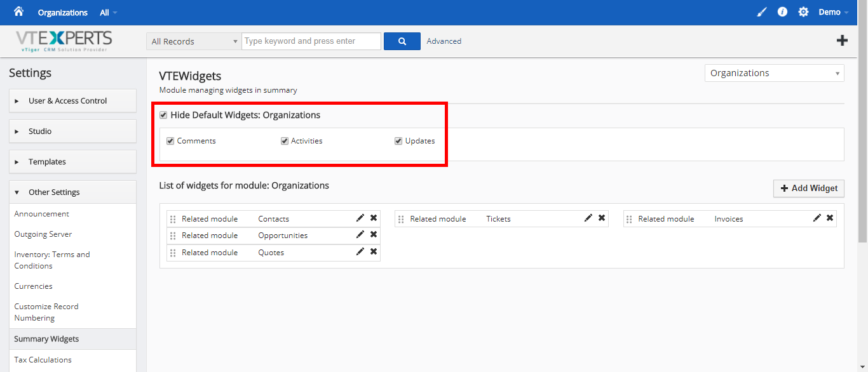Uncheck the Activities checkbox
The height and width of the screenshot is (372, 868).
[x=285, y=141]
